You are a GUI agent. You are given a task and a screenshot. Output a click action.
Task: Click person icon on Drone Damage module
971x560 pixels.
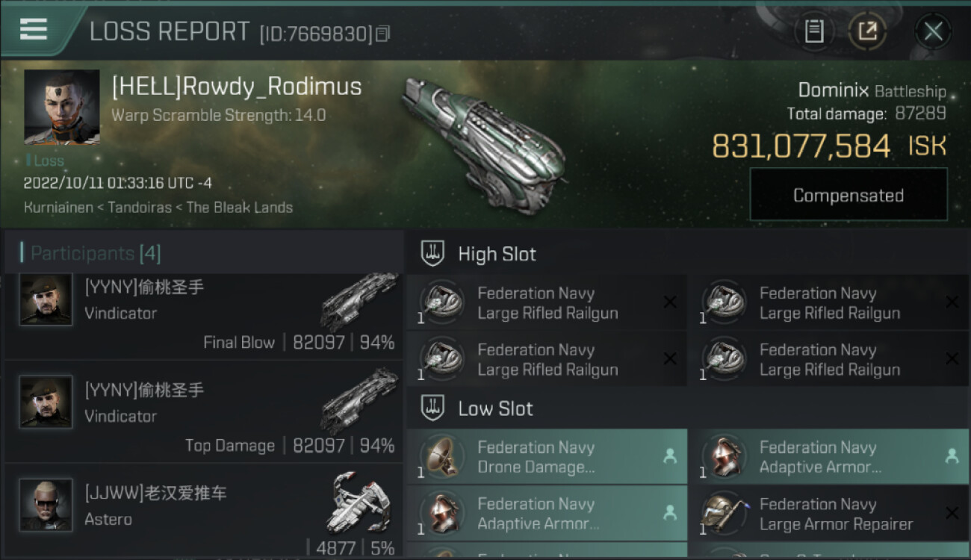[x=670, y=456]
